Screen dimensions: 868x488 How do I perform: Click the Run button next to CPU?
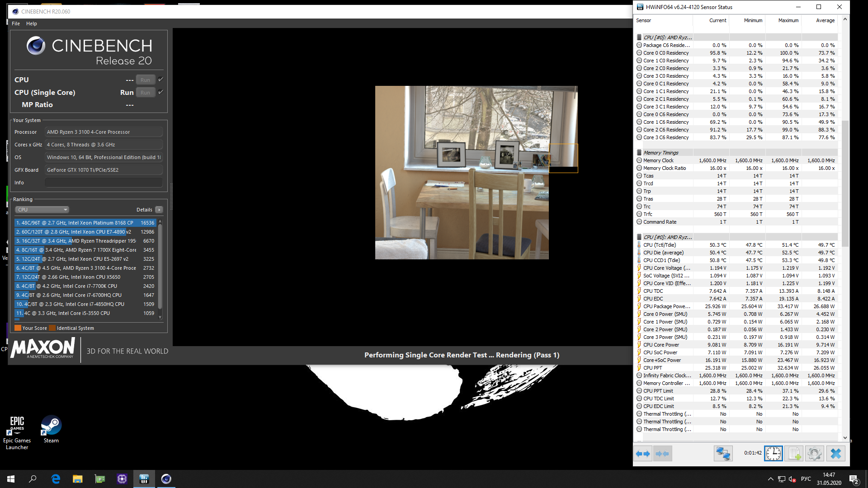click(145, 80)
